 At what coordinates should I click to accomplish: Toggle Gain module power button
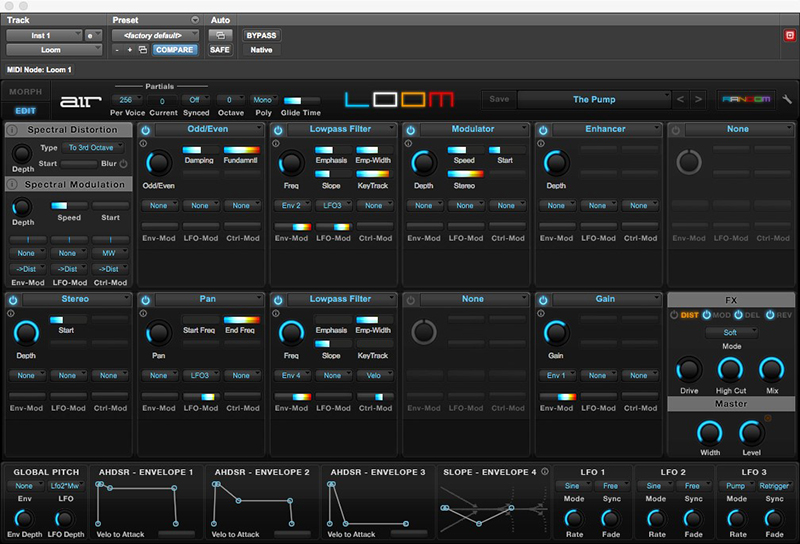[x=543, y=300]
